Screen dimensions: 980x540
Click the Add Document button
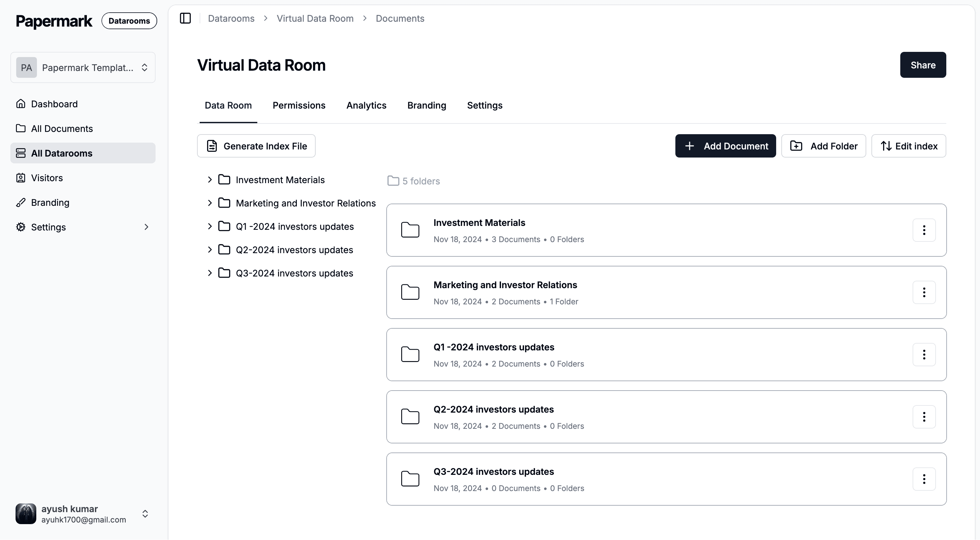[x=725, y=146]
